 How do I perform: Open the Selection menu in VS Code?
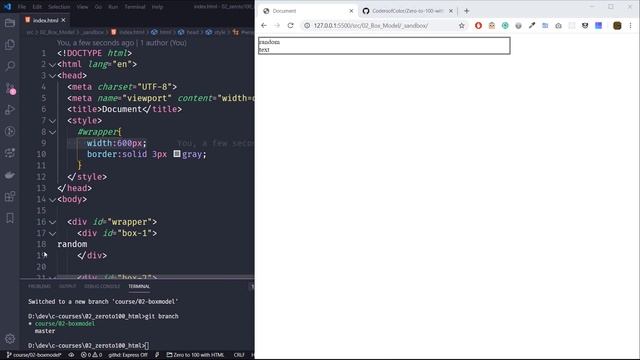[x=59, y=7]
